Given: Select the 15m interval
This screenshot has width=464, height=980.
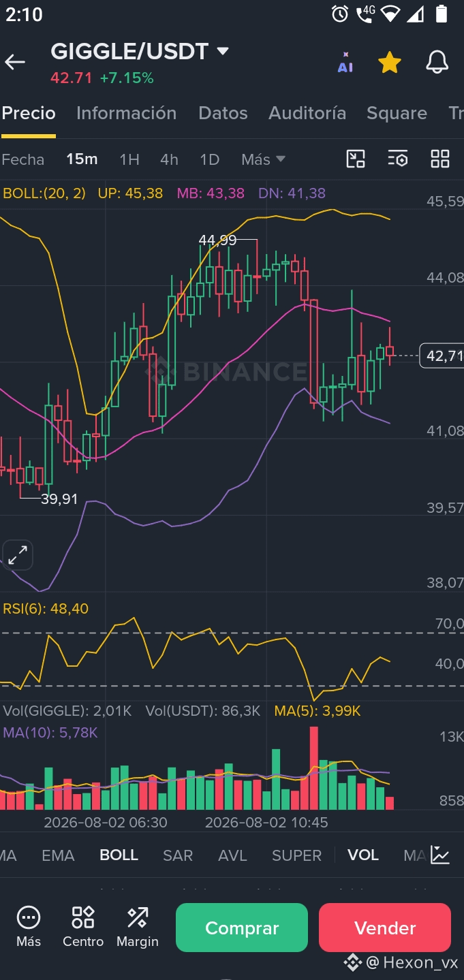Looking at the screenshot, I should [x=82, y=159].
